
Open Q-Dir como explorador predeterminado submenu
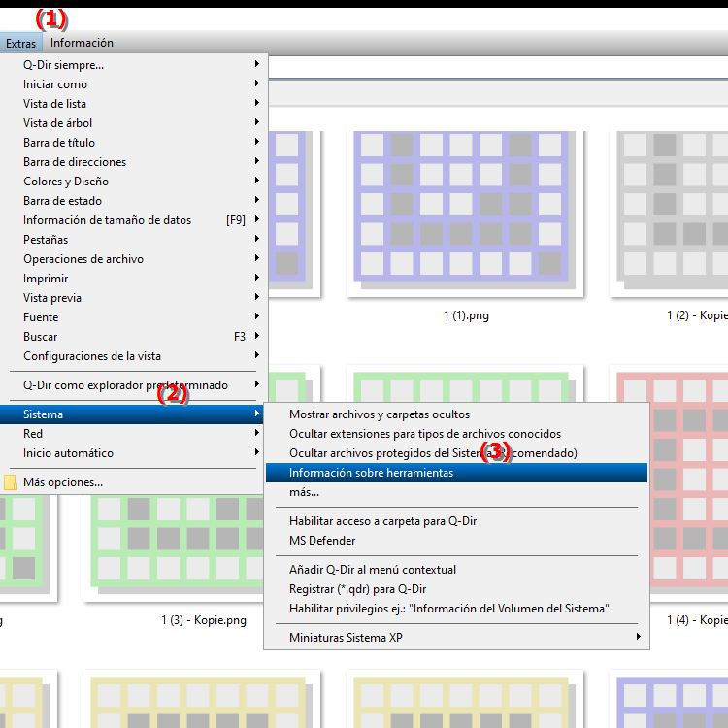tap(134, 385)
